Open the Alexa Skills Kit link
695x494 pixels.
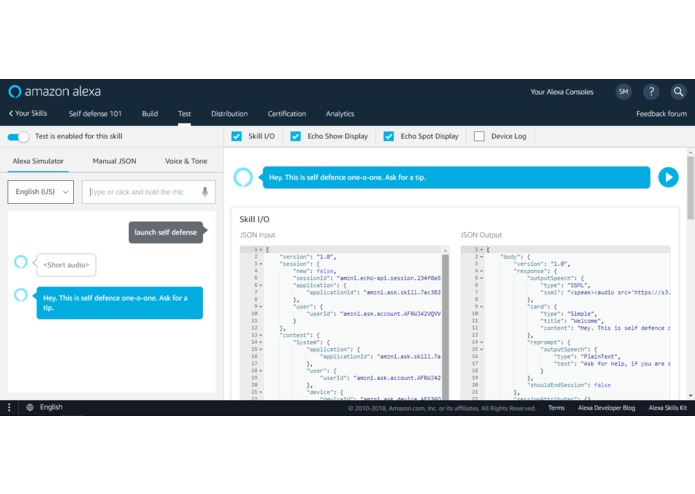pos(668,408)
